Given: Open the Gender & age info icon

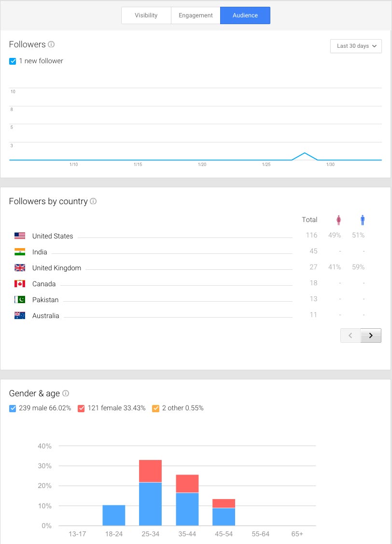Looking at the screenshot, I should pyautogui.click(x=64, y=393).
